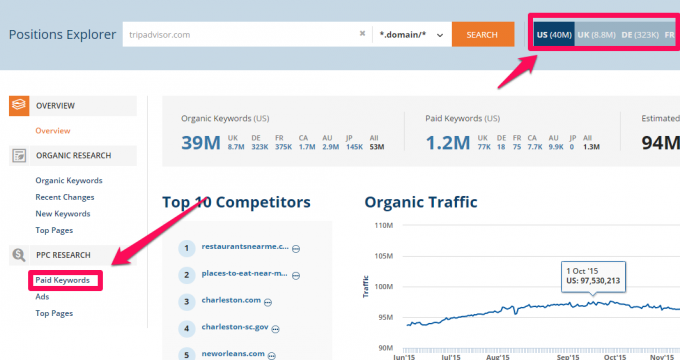This screenshot has width=680, height=360.
Task: Open Recent Changes in sidebar
Action: coord(65,197)
